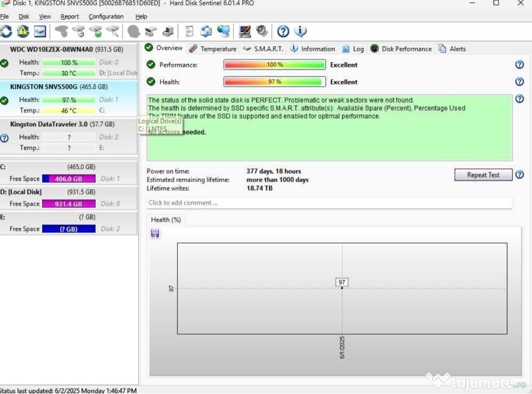Click the network globe computer icon
This screenshot has height=394, width=532.
pyautogui.click(x=223, y=32)
